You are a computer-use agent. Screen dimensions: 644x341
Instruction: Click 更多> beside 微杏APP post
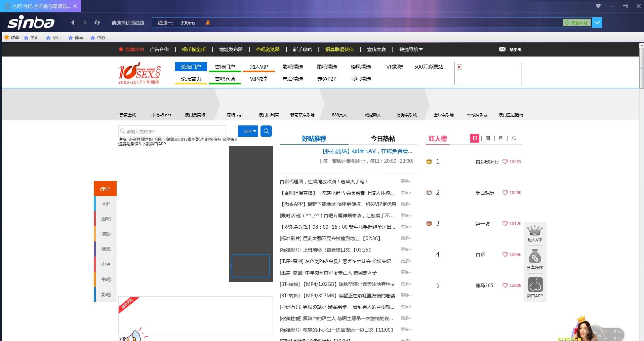(406, 204)
